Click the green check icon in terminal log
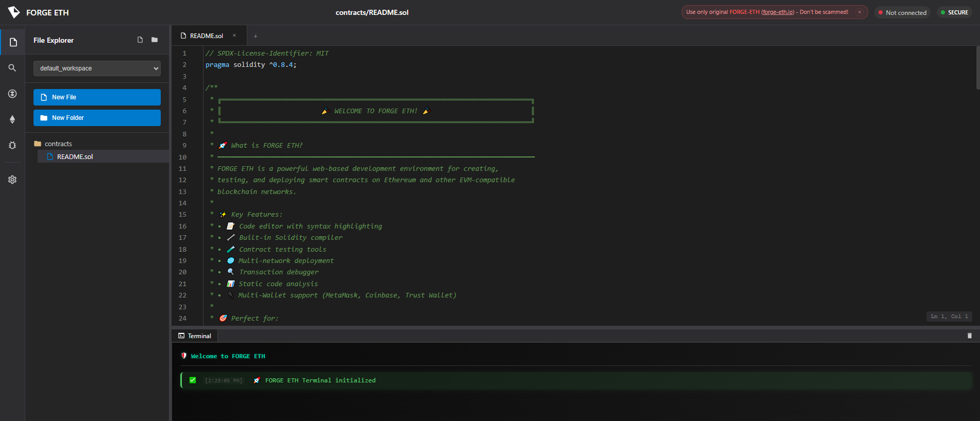The image size is (980, 421). [193, 380]
